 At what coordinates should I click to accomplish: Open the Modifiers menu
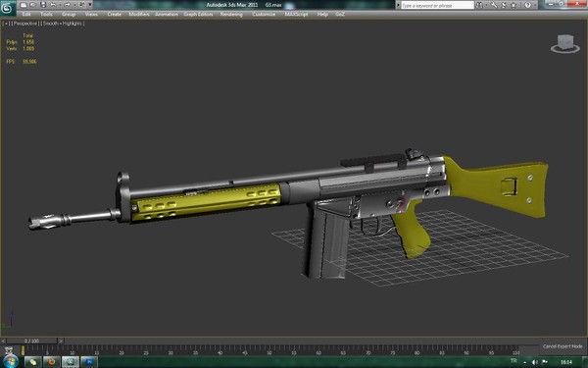pos(139,15)
